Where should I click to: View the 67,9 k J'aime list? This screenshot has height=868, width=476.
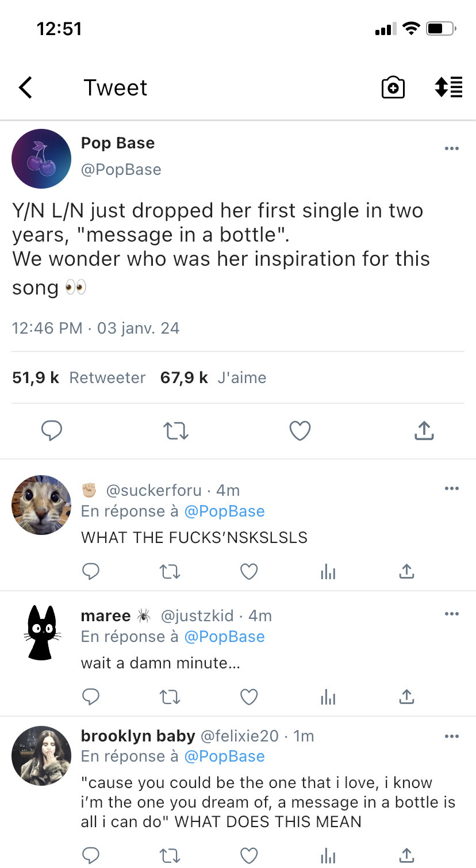pyautogui.click(x=213, y=378)
